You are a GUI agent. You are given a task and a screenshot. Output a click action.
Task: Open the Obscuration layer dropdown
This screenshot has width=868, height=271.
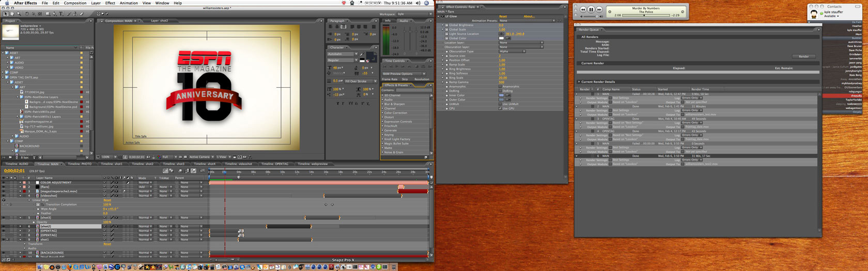[x=521, y=47]
